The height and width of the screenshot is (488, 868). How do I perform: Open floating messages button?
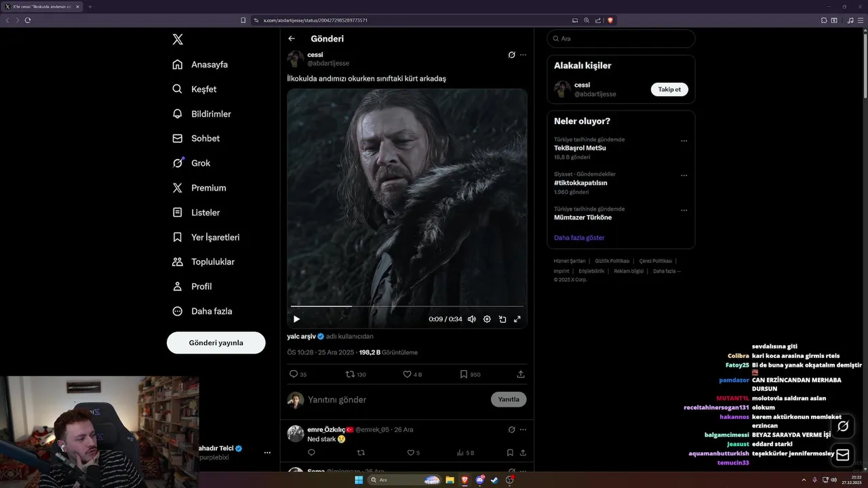843,455
